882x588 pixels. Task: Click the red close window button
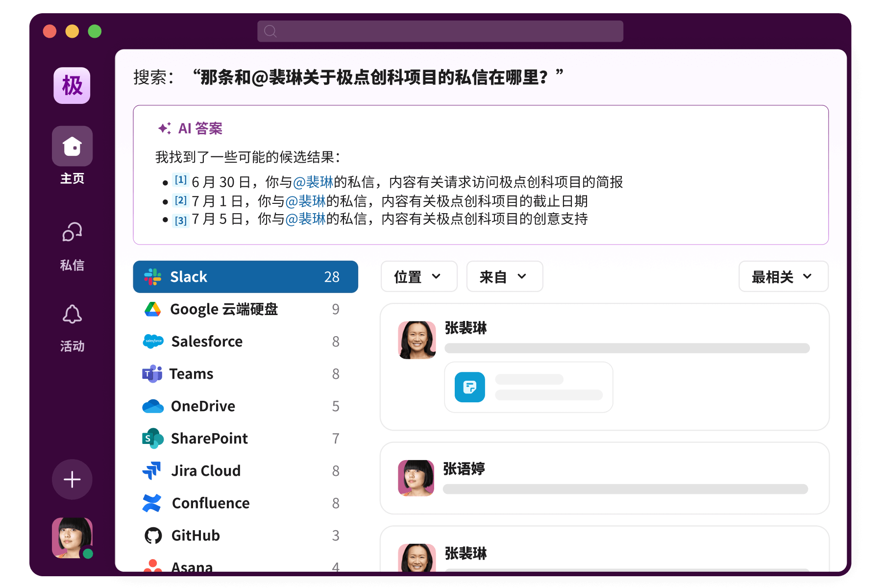[x=49, y=31]
